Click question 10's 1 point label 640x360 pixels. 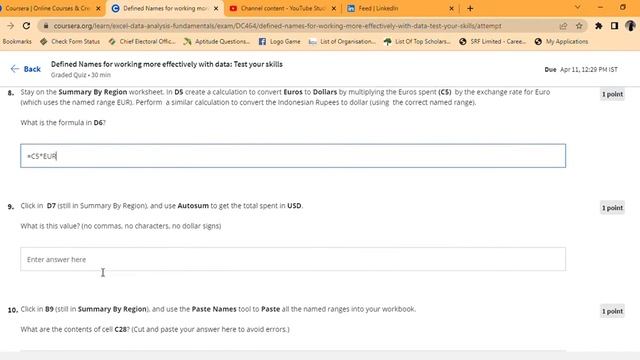pos(612,311)
